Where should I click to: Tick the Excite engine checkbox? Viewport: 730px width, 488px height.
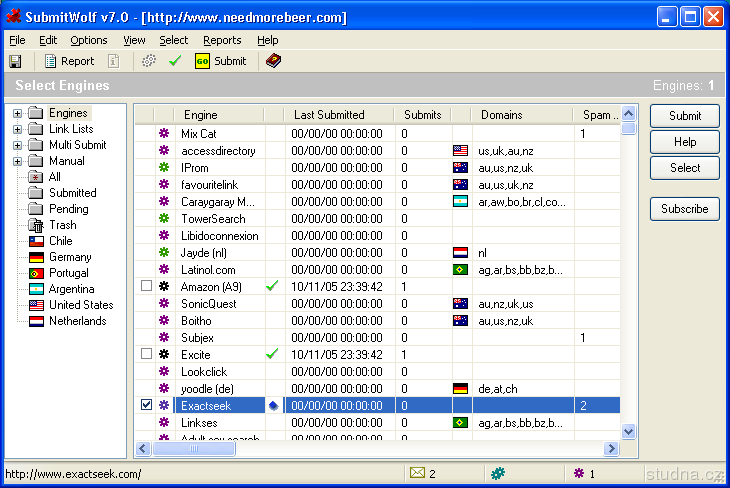click(x=147, y=354)
